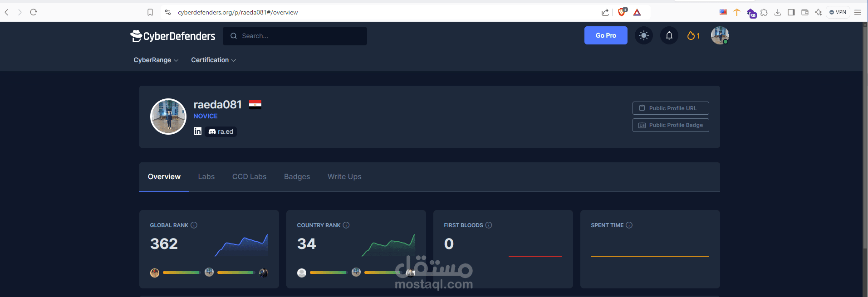The image size is (868, 297).
Task: Click the Go Pro button
Action: [606, 35]
